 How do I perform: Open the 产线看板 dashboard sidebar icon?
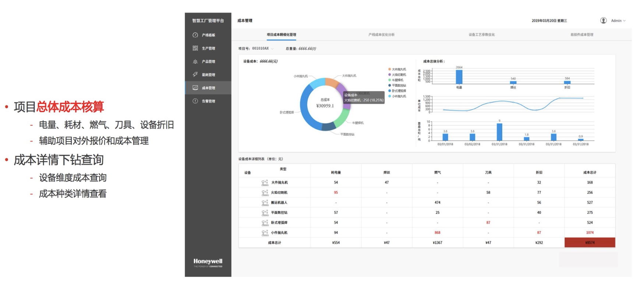(195, 35)
